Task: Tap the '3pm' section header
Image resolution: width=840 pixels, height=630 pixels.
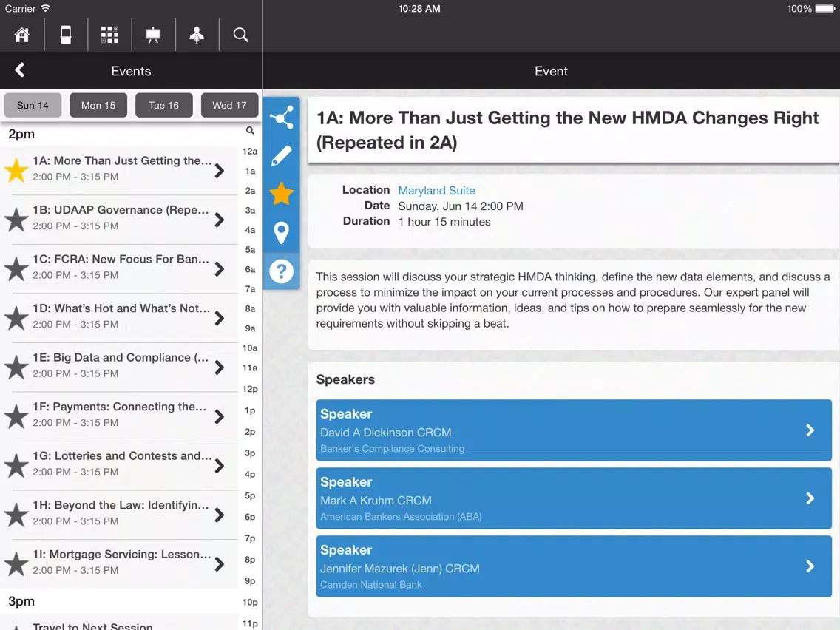Action: [x=21, y=601]
